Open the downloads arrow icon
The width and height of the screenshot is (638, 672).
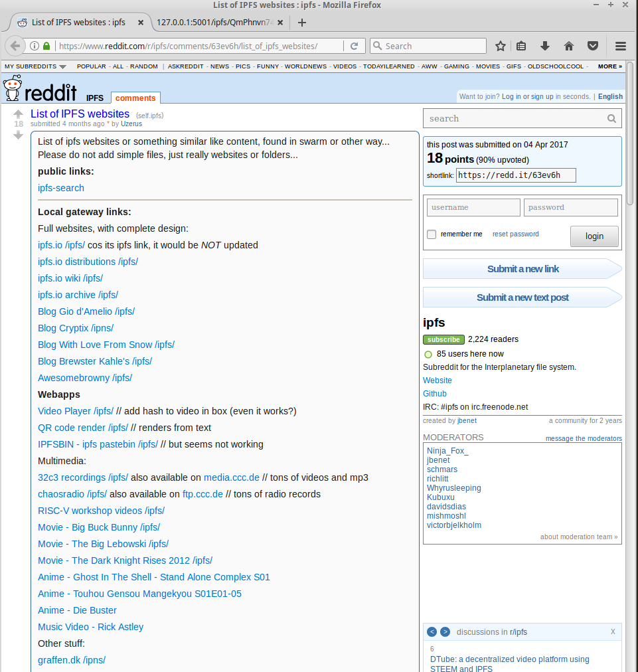[544, 46]
